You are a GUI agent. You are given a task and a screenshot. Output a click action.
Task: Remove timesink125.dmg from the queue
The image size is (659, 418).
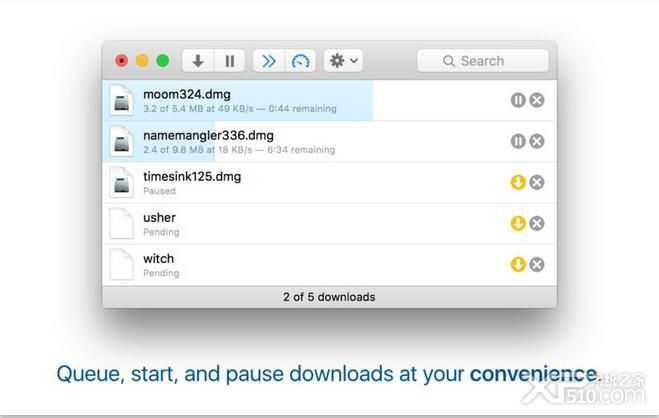(x=537, y=182)
